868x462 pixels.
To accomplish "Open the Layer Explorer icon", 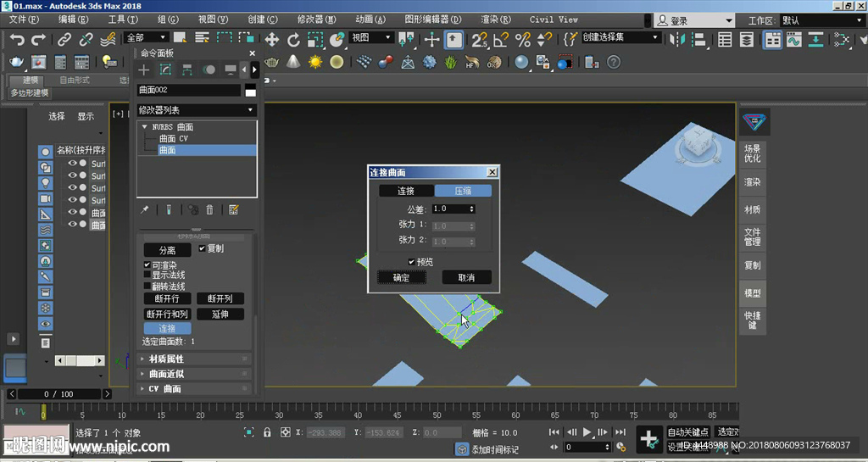I will coord(746,39).
